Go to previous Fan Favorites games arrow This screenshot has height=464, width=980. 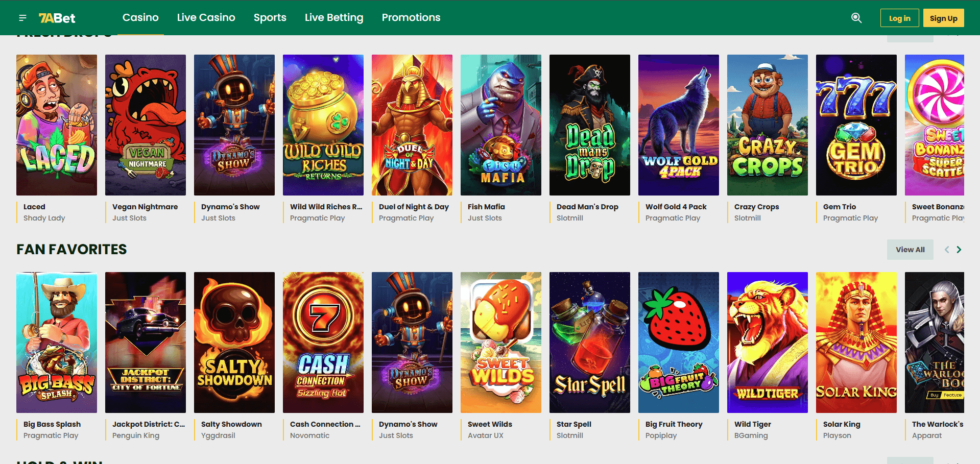pos(947,250)
